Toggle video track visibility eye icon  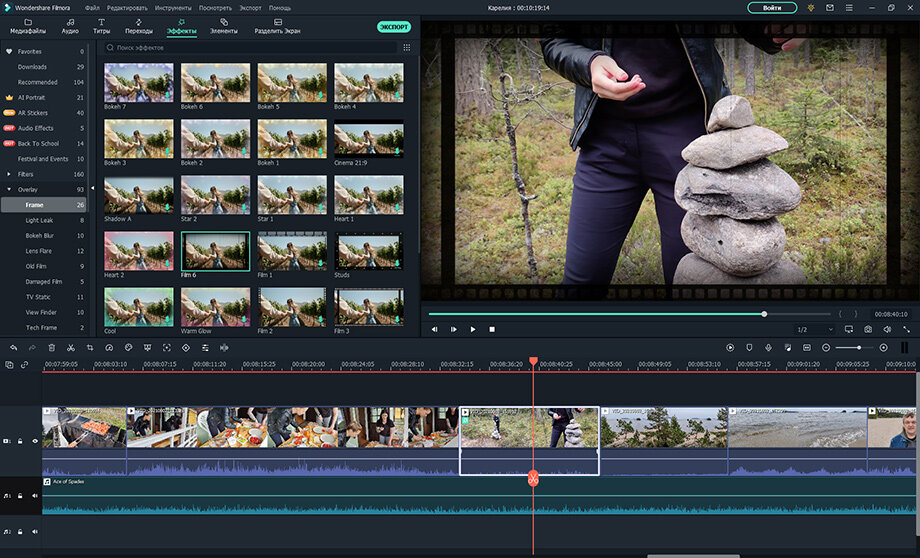pyautogui.click(x=35, y=441)
